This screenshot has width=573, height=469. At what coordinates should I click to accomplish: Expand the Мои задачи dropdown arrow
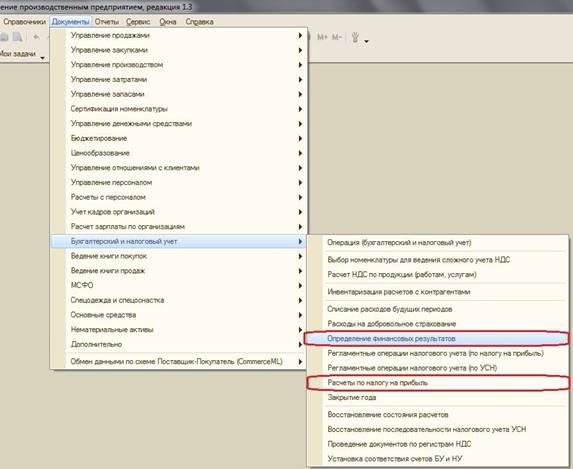pos(43,58)
